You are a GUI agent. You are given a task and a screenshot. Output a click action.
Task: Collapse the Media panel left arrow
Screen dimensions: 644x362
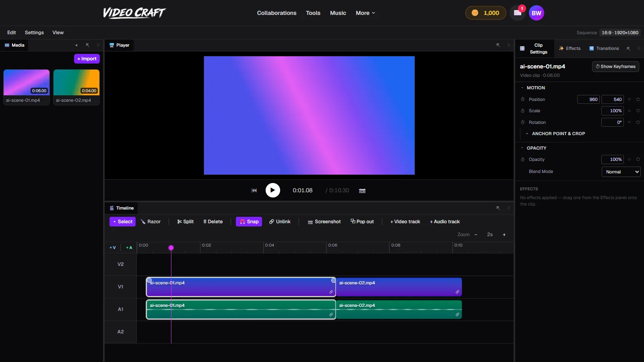click(x=76, y=45)
